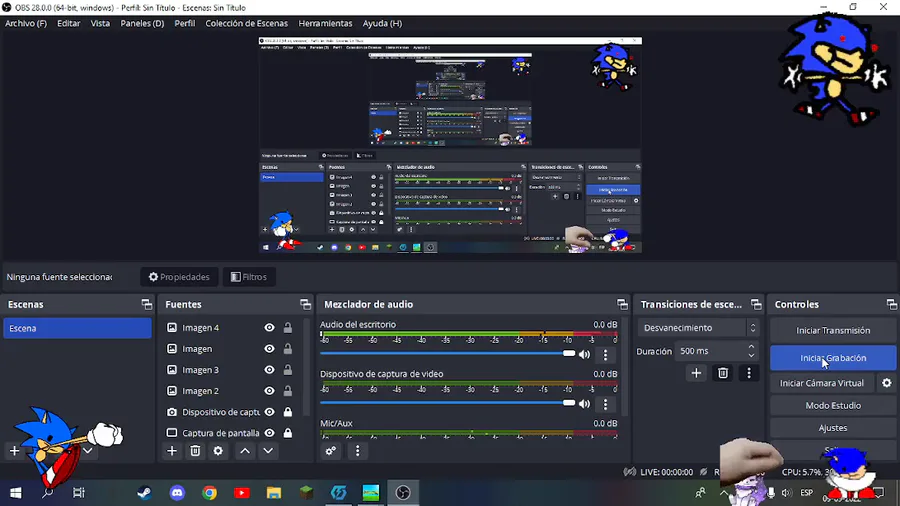Open File Explorer from the taskbar

274,493
